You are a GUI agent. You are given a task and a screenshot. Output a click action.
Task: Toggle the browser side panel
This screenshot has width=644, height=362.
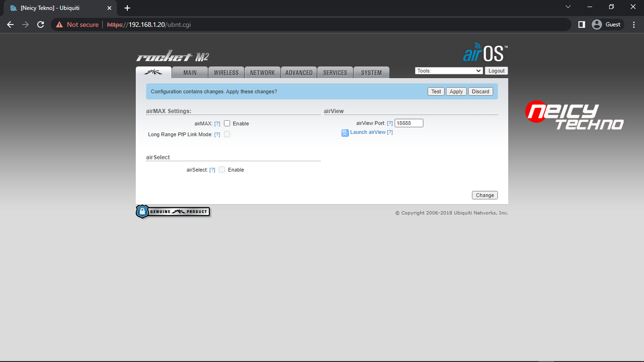[582, 25]
